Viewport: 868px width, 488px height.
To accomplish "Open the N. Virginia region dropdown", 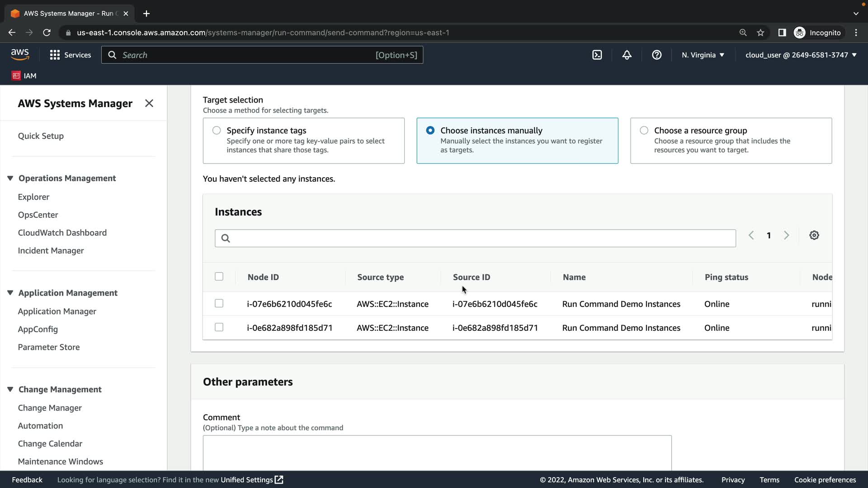I will [x=703, y=55].
